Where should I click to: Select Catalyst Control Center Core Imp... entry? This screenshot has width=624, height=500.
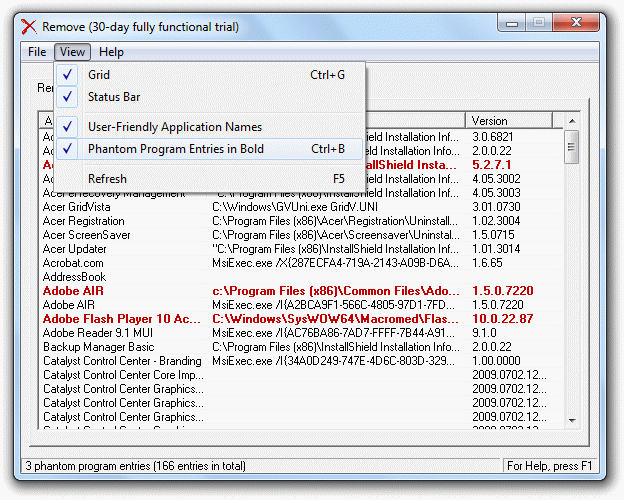pyautogui.click(x=123, y=375)
